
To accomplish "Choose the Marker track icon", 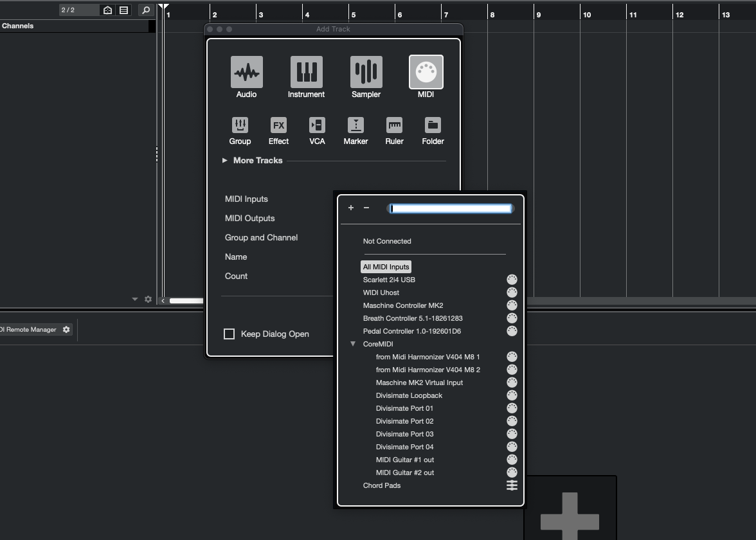I will pos(356,125).
